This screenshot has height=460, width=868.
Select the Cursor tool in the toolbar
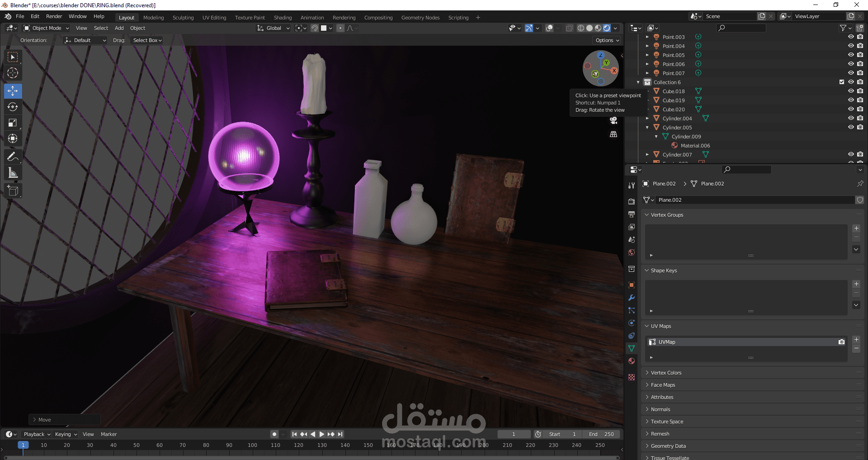(13, 73)
